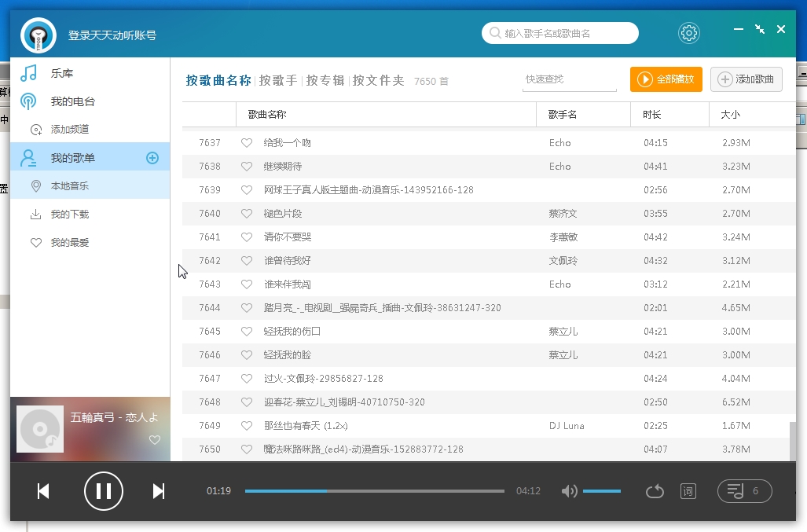Screen dimensions: 807x532
Task: Favorite song 7637 给我一个吻
Action: click(247, 142)
